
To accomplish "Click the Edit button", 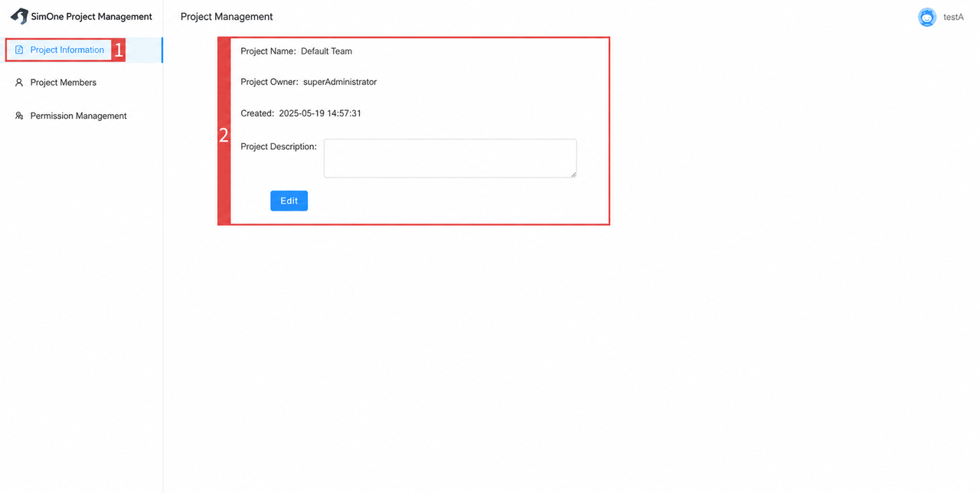I will (289, 201).
